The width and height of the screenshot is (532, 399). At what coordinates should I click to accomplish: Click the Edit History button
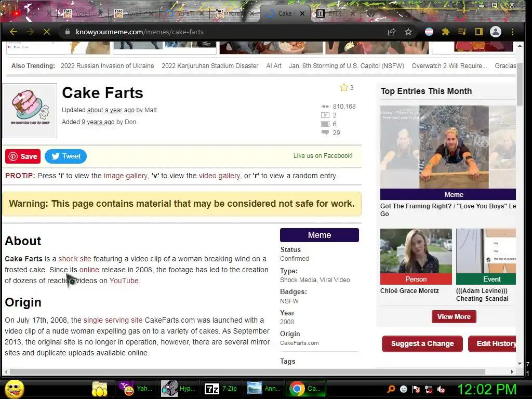(x=493, y=344)
